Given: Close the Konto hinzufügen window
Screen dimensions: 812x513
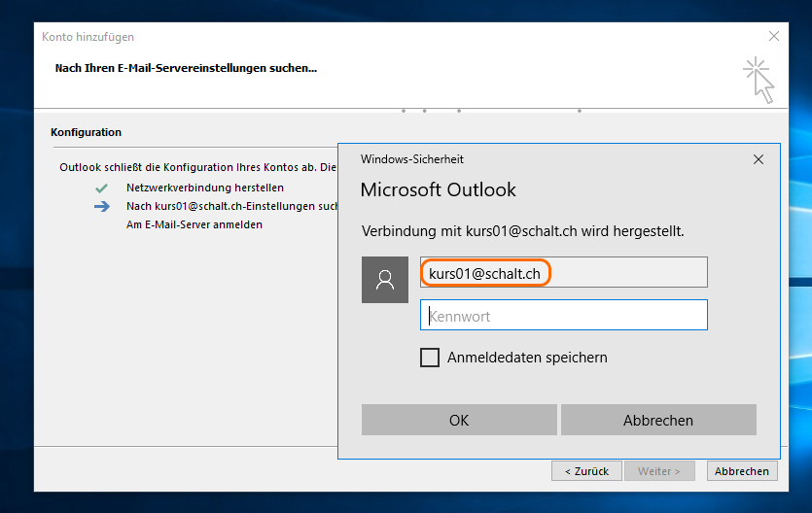Looking at the screenshot, I should point(774,37).
